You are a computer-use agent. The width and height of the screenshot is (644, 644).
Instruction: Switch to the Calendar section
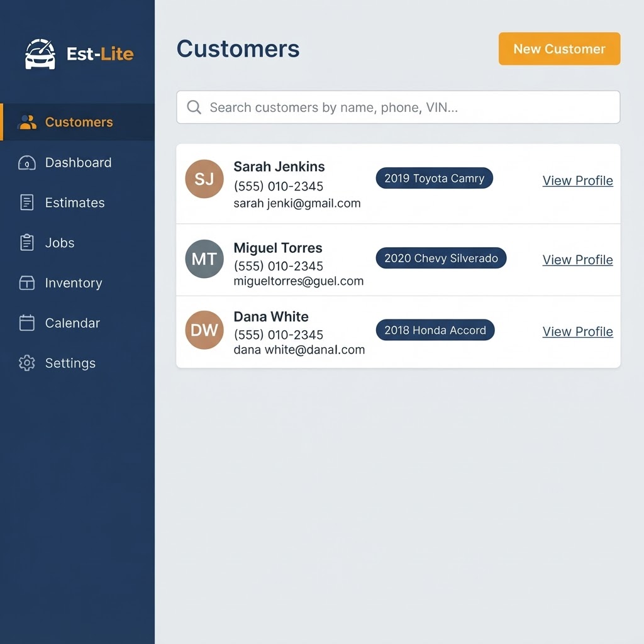(77, 323)
